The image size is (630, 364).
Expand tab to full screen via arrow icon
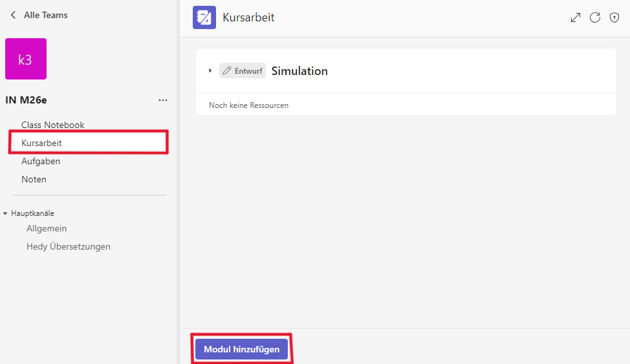(x=576, y=17)
